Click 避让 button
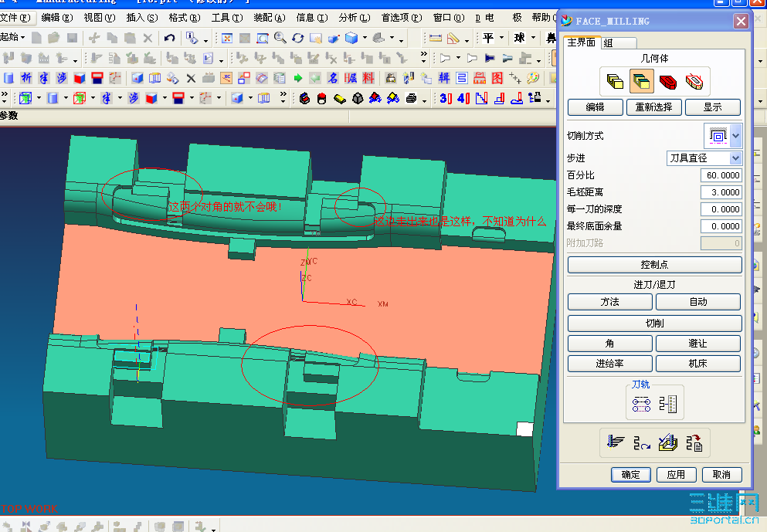Screen dimensions: 767x532 (x=698, y=344)
